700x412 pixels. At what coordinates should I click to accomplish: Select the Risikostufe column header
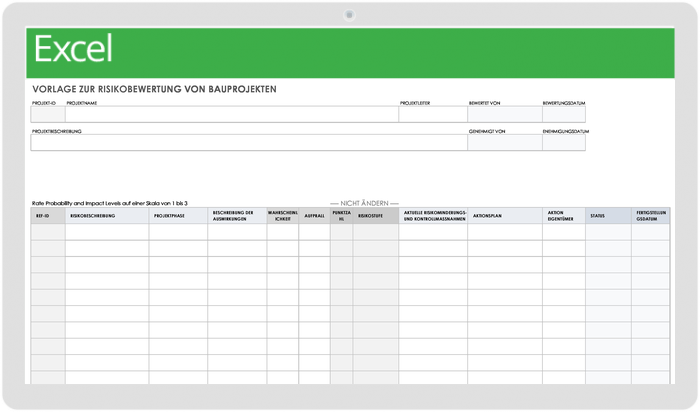[376, 216]
